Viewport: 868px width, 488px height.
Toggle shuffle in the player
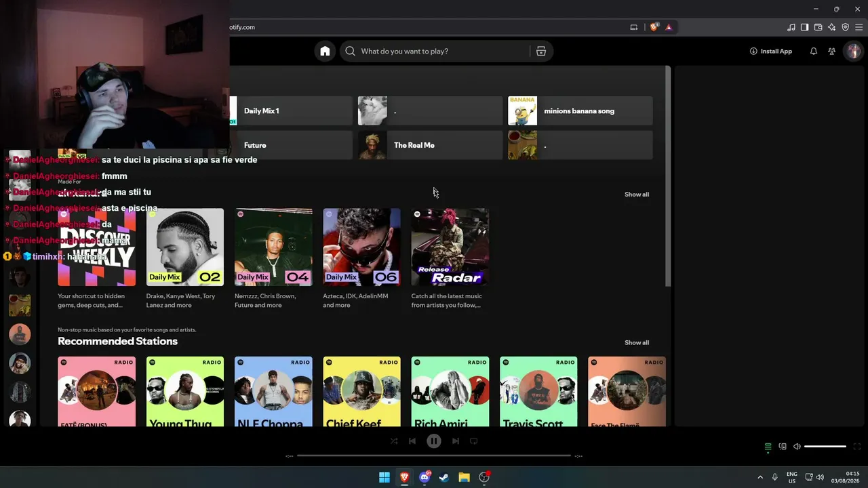394,441
